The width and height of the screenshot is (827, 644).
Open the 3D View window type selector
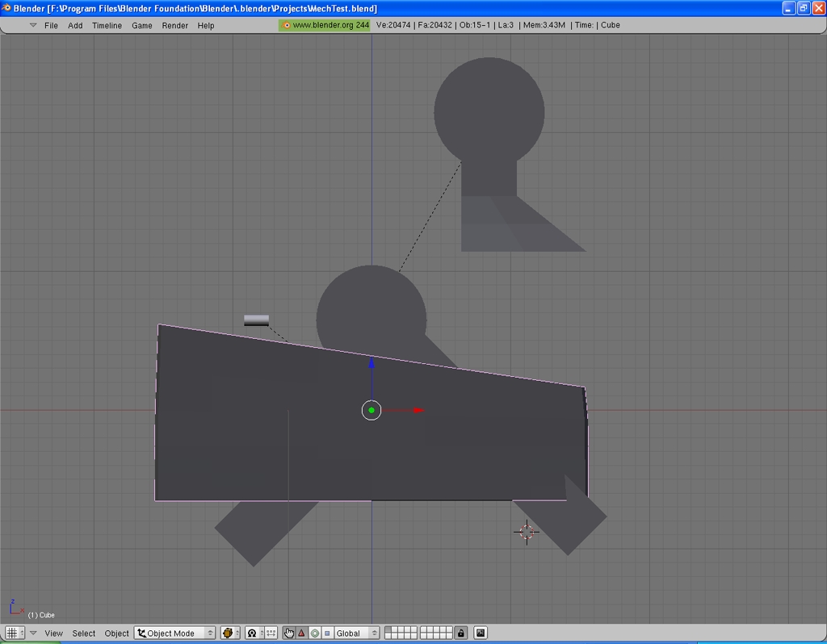coord(15,633)
